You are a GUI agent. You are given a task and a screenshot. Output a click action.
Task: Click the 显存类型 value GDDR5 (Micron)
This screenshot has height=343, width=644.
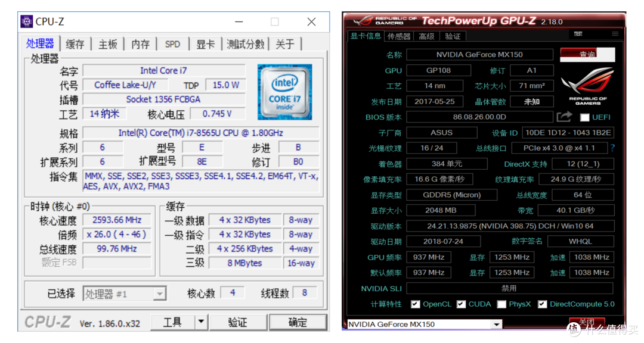point(452,195)
